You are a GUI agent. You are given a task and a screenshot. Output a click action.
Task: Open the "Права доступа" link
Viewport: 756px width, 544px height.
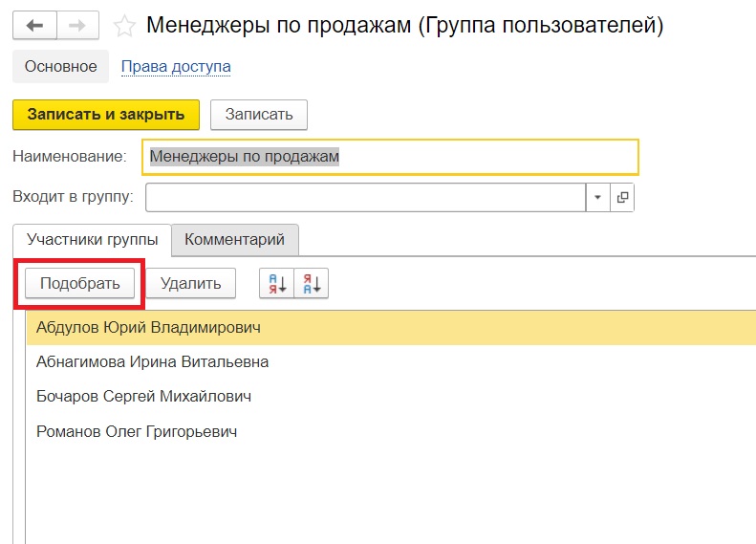(176, 67)
